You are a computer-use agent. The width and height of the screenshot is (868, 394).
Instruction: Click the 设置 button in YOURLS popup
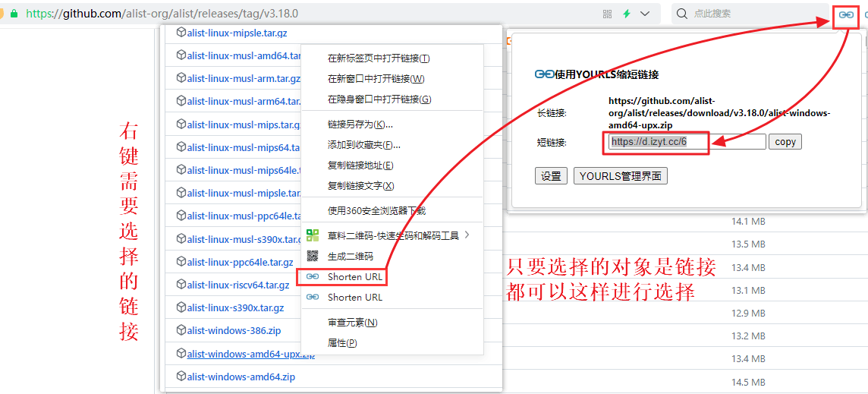point(551,176)
